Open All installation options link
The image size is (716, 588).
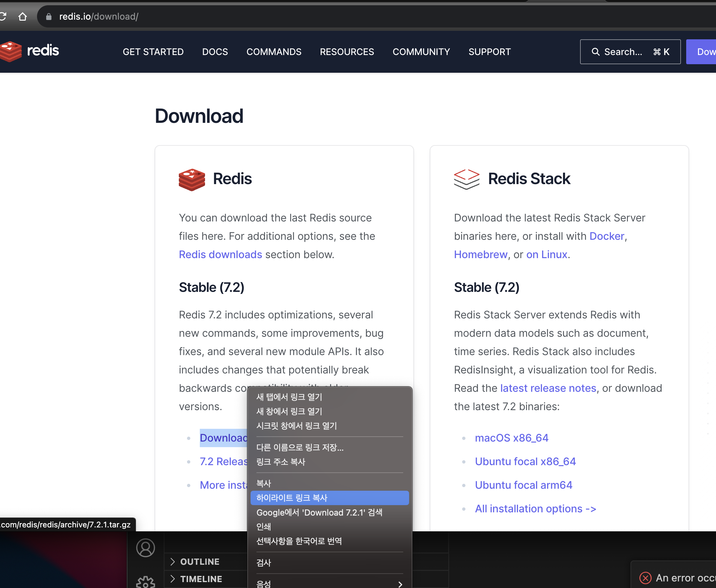tap(536, 509)
